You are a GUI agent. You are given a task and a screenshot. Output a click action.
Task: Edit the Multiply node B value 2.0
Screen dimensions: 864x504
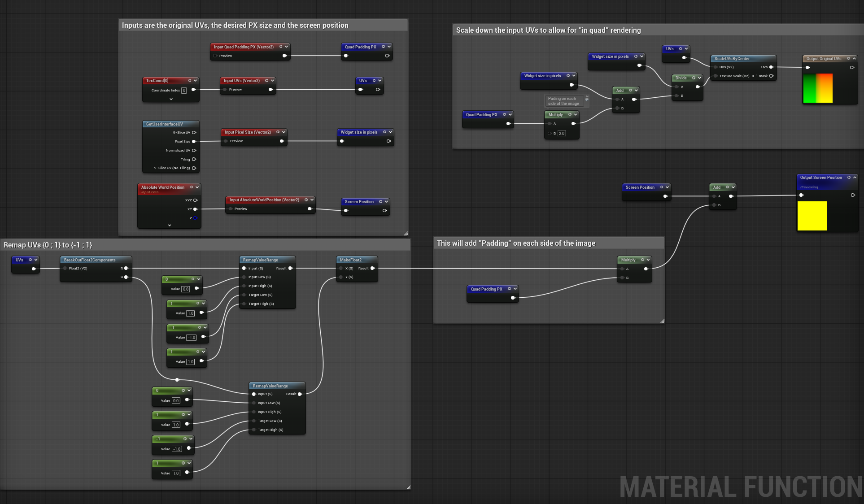(562, 133)
